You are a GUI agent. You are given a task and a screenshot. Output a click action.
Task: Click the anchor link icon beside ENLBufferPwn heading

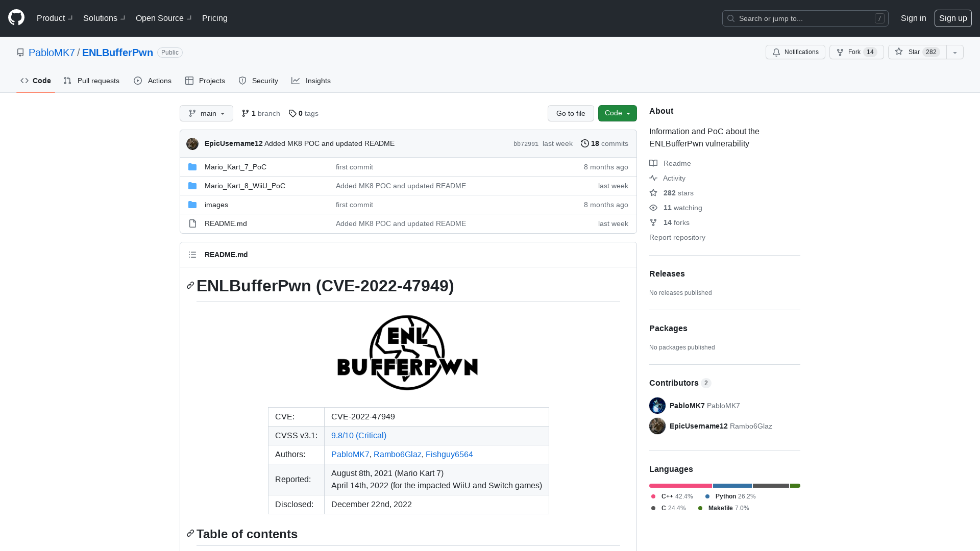[x=190, y=285]
